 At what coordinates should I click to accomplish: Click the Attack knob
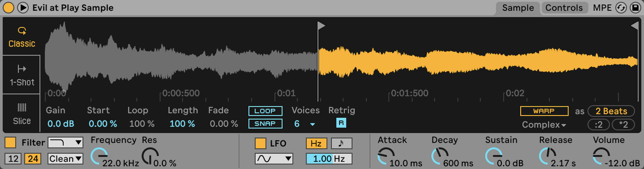[385, 157]
